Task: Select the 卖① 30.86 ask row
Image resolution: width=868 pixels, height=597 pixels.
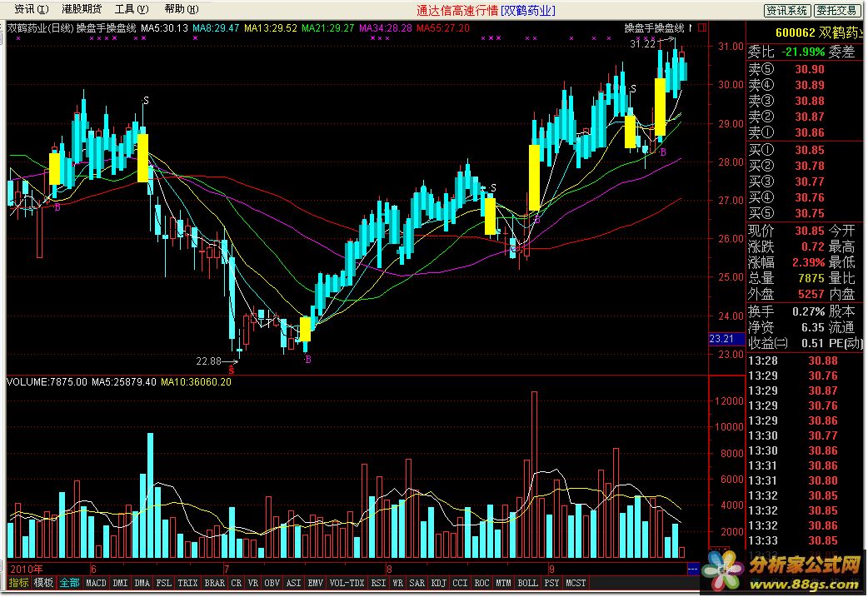Action: tap(786, 132)
